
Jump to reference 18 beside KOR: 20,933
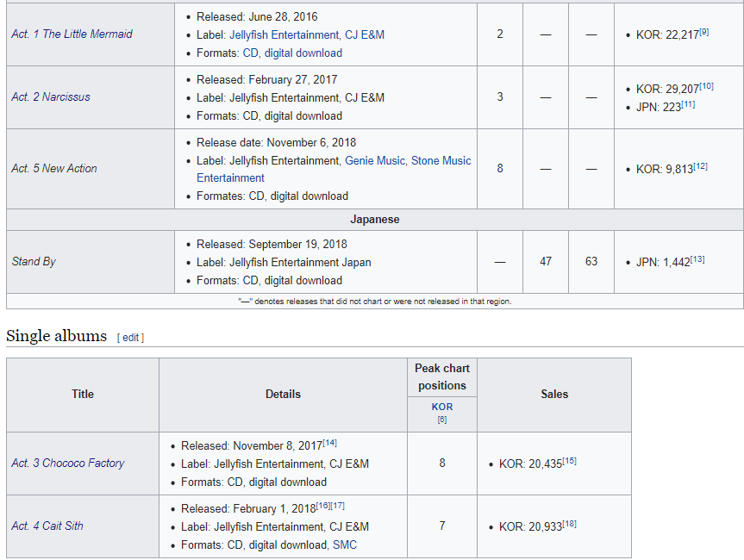(x=569, y=524)
